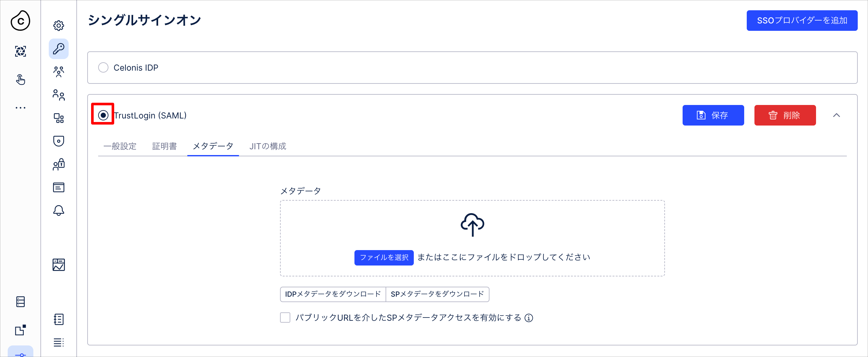Switch to the 証明書 tab

(165, 146)
